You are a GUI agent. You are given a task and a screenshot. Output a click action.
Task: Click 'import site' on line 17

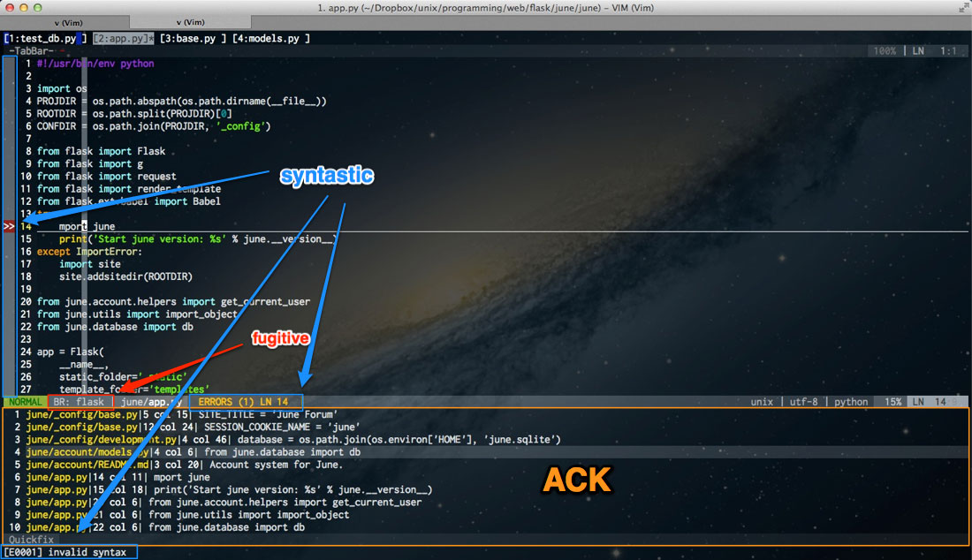coord(90,264)
